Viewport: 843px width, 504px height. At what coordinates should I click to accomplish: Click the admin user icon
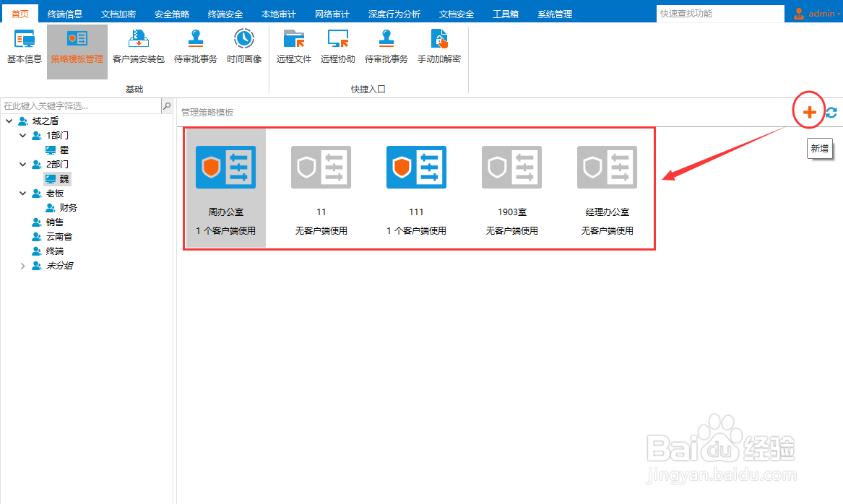point(798,14)
